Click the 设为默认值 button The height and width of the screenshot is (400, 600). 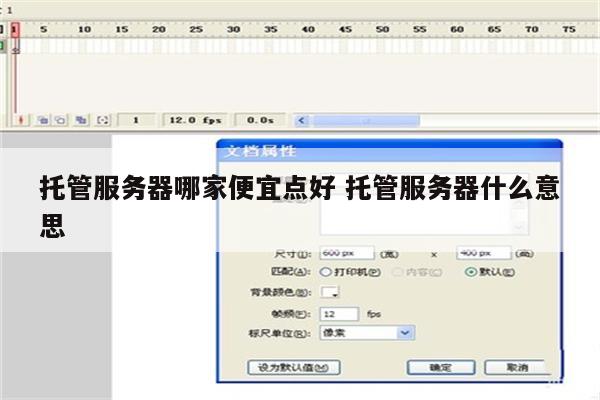coord(294,367)
